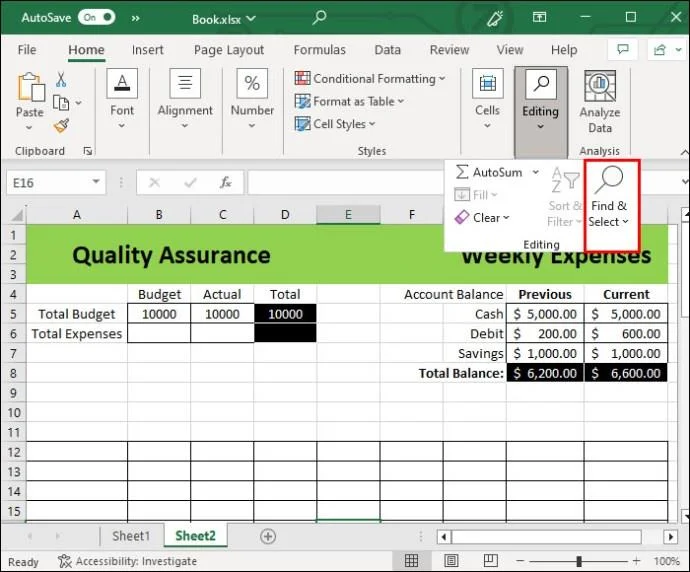
Task: Click the Cut scissors icon
Action: click(x=61, y=80)
